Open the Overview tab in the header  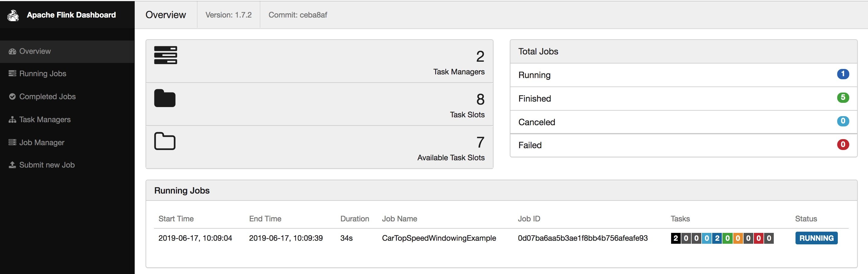(166, 15)
